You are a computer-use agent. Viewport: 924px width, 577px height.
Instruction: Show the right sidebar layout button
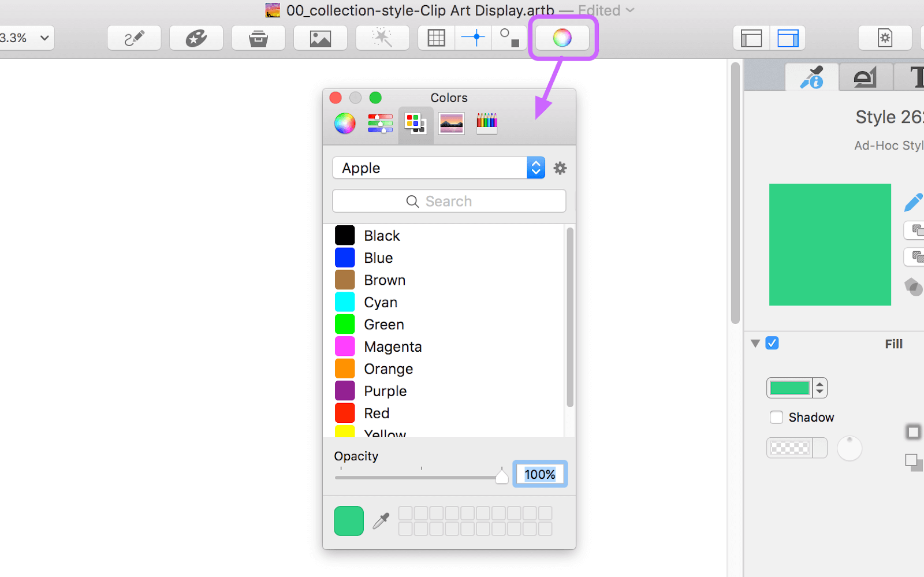(x=788, y=38)
